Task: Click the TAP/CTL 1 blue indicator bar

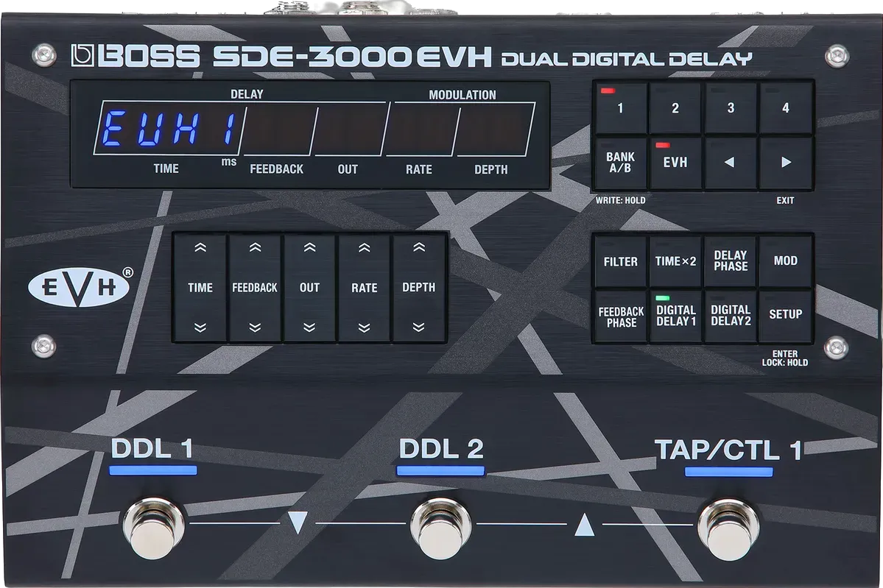Action: (728, 471)
